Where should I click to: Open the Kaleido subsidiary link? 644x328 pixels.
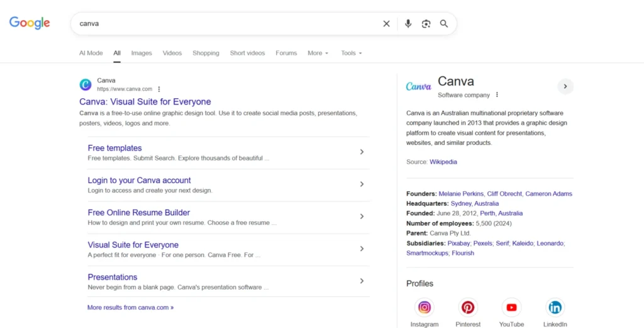[x=523, y=244]
